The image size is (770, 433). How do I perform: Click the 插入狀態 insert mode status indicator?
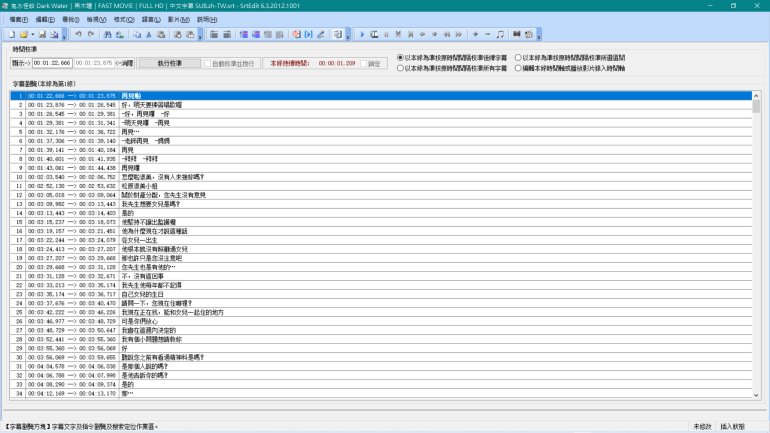click(733, 427)
